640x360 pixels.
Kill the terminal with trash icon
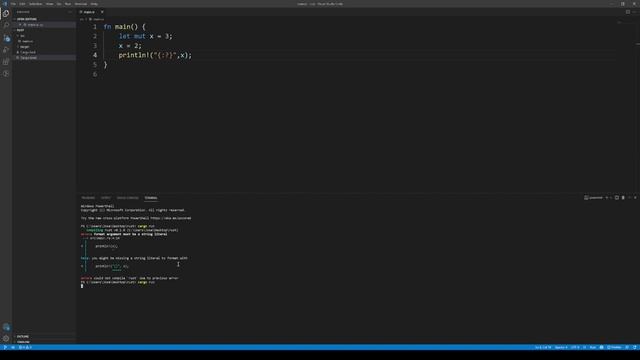point(623,198)
